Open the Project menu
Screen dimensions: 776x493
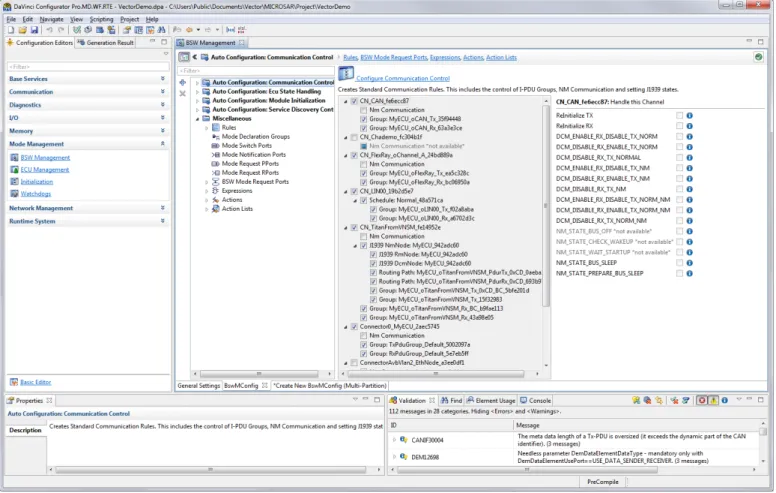click(x=130, y=19)
